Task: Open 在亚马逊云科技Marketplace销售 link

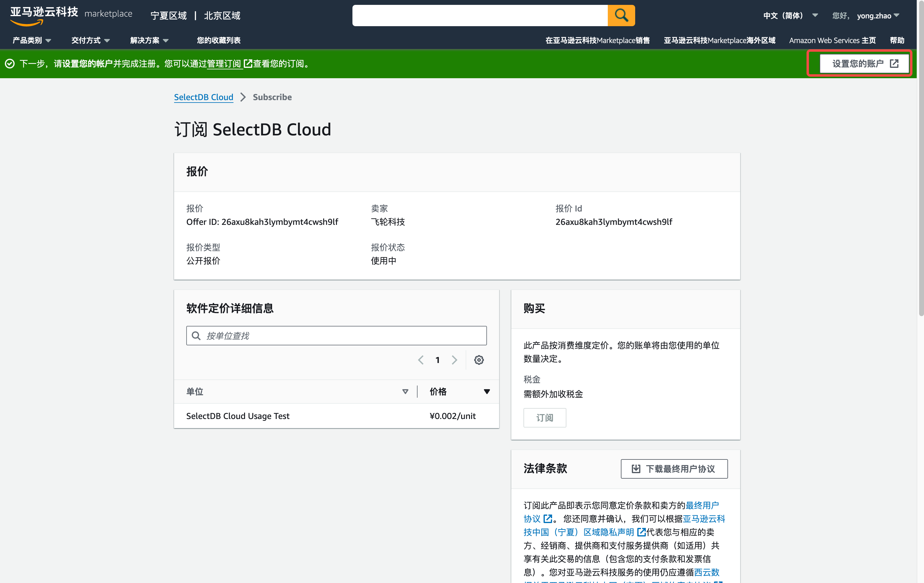Action: click(597, 40)
